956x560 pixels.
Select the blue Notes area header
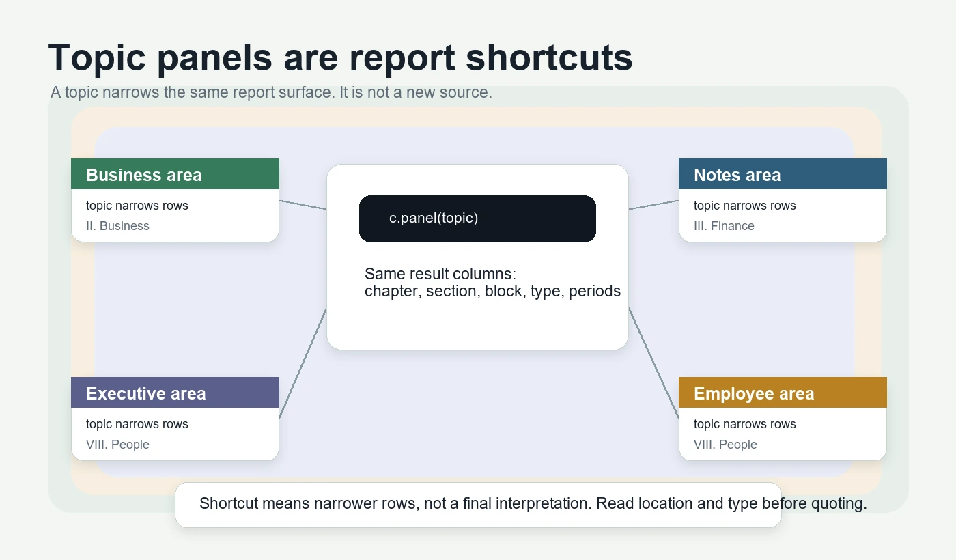(x=783, y=174)
